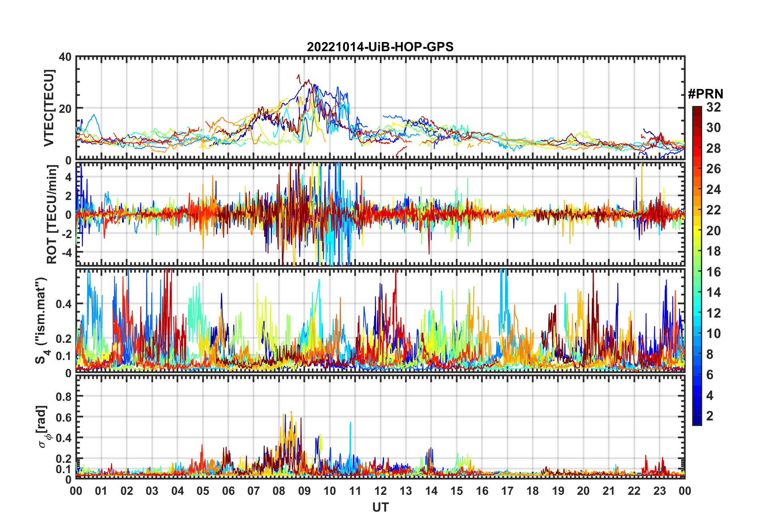
Task: Click inside the S4 scintillation panel
Action: [x=380, y=320]
